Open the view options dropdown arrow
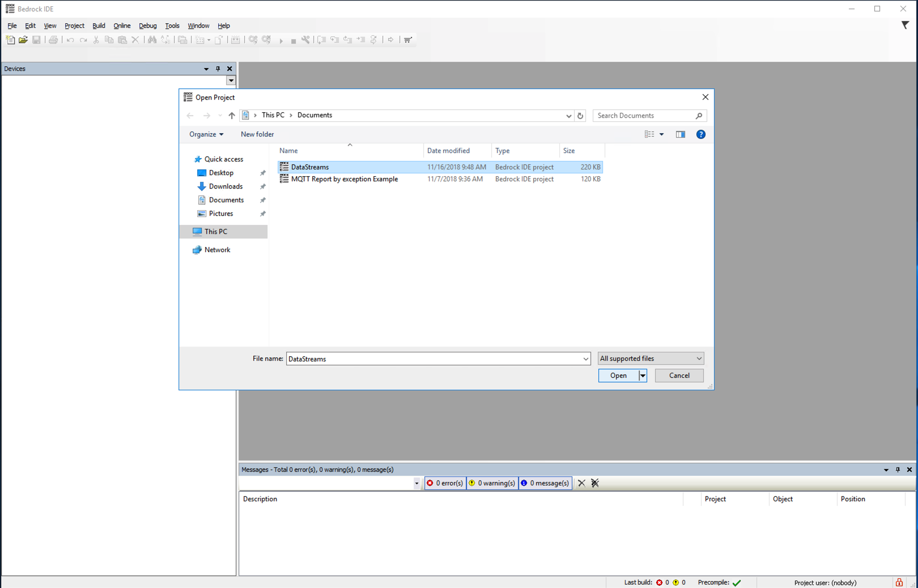The image size is (918, 588). pos(662,134)
